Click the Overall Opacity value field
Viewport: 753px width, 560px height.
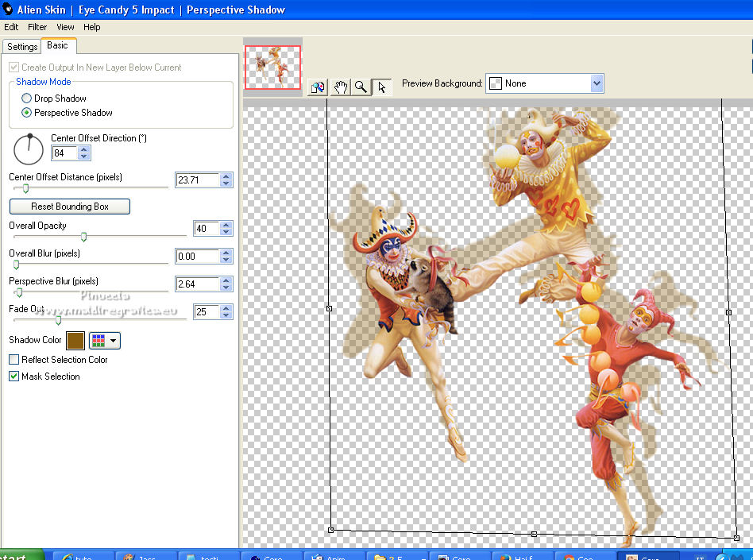(x=207, y=229)
